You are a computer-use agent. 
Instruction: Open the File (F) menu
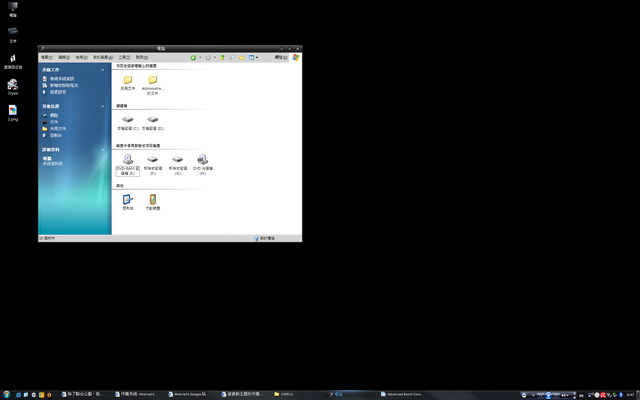pyautogui.click(x=47, y=58)
